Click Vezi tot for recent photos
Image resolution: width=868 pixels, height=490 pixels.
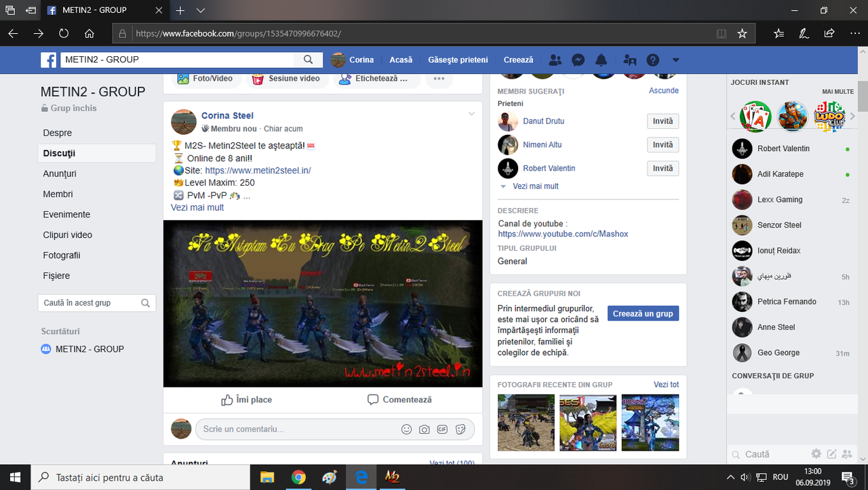point(666,385)
